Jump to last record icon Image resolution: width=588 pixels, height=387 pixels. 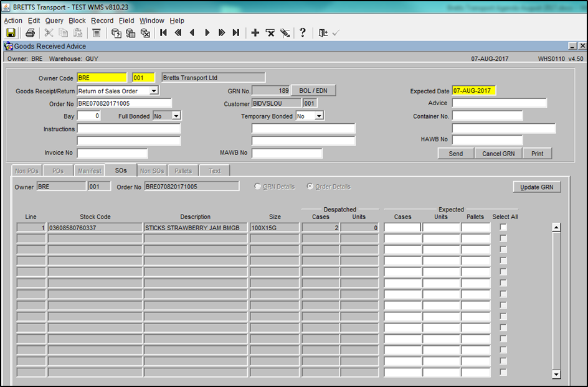pyautogui.click(x=236, y=33)
